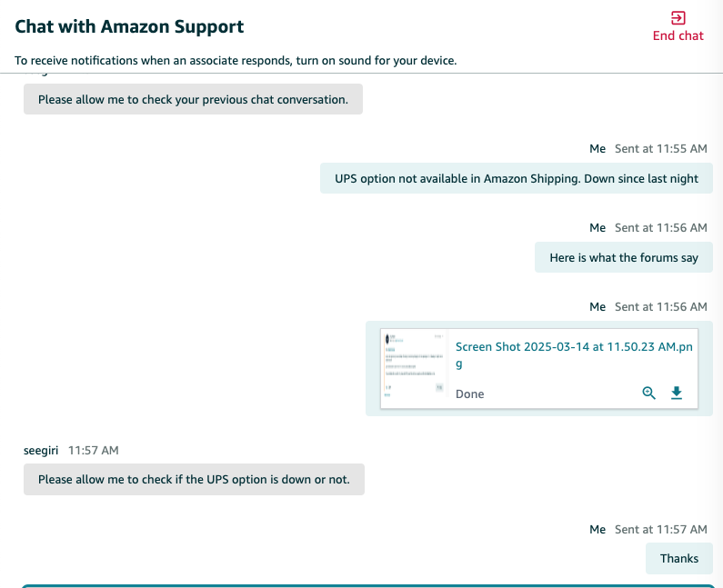
Task: Click the End chat label
Action: point(678,35)
